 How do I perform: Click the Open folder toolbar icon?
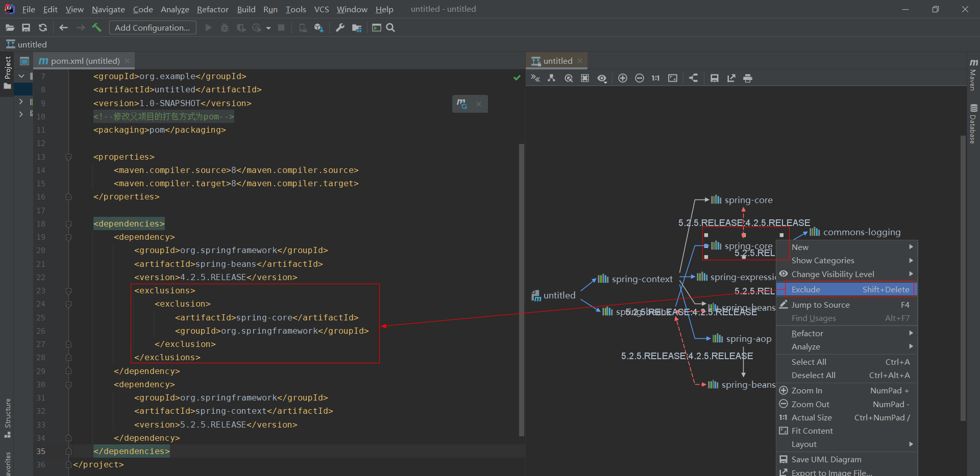pos(10,28)
